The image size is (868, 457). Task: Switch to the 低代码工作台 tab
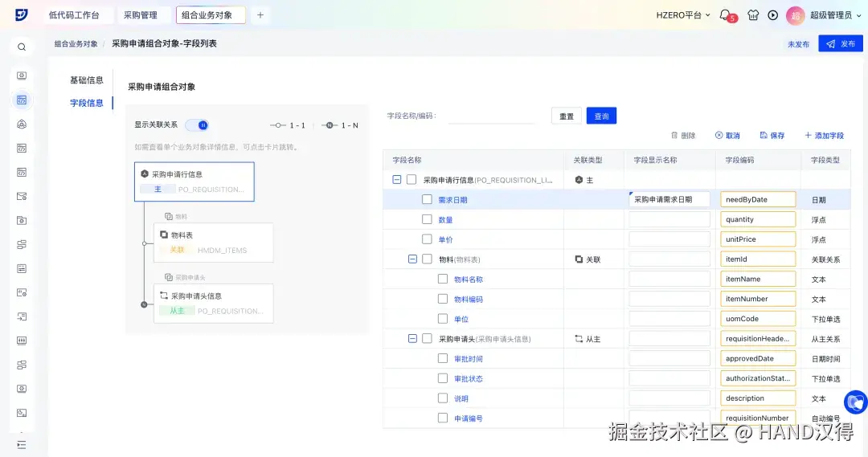[74, 15]
